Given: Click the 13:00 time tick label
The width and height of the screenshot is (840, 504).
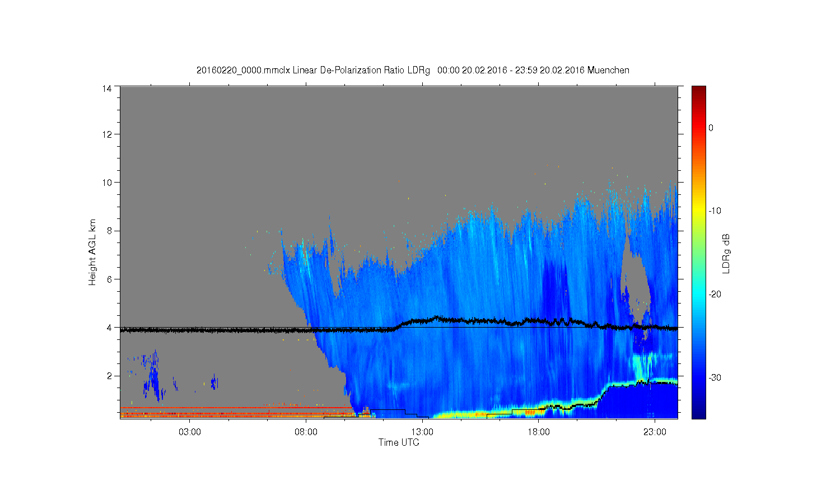Looking at the screenshot, I should [x=422, y=432].
